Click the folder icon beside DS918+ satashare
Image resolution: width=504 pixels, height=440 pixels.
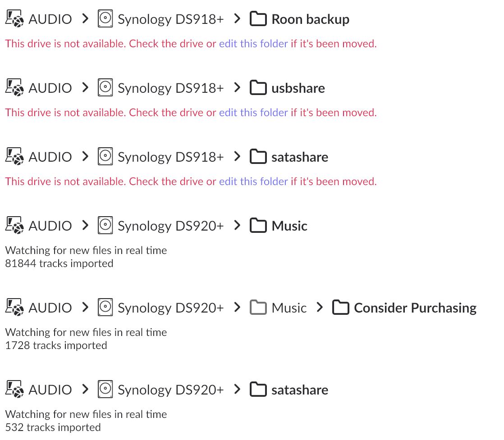258,157
